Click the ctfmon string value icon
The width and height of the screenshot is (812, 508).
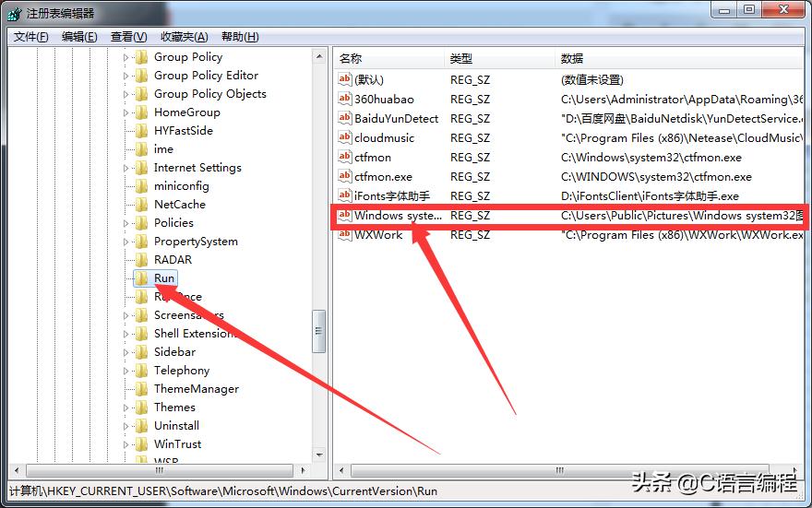click(345, 157)
